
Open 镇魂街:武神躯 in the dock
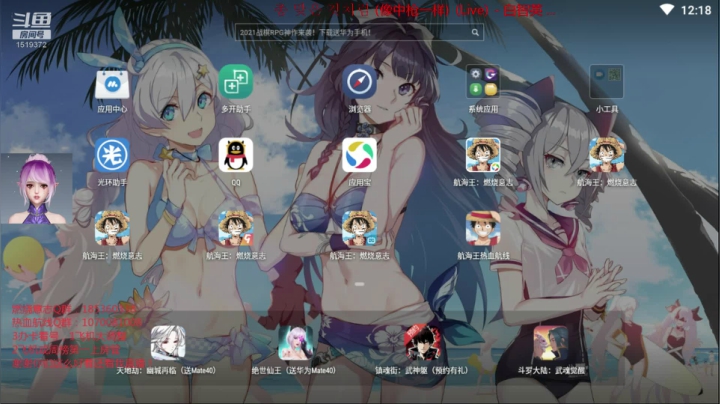pos(422,343)
